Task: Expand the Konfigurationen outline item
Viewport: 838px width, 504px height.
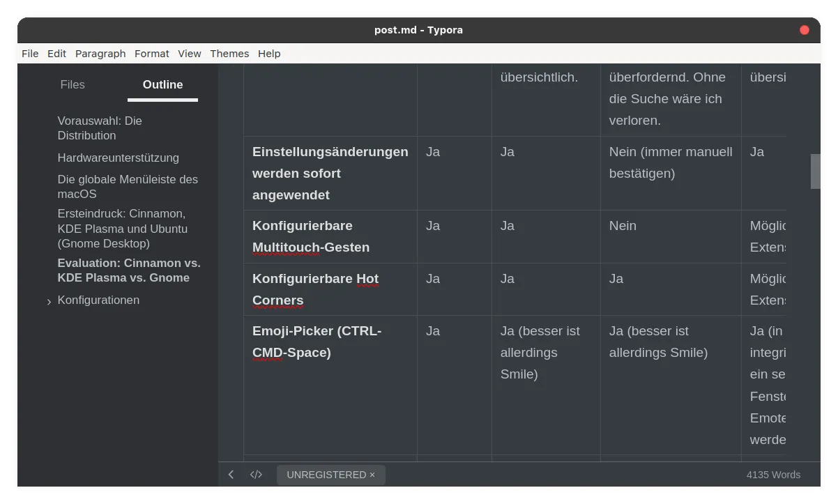Action: point(49,301)
